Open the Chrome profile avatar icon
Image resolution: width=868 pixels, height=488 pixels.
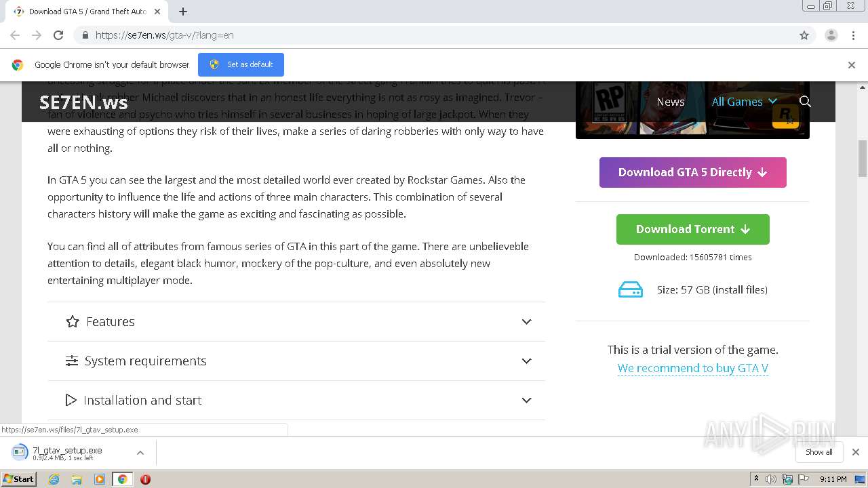831,35
